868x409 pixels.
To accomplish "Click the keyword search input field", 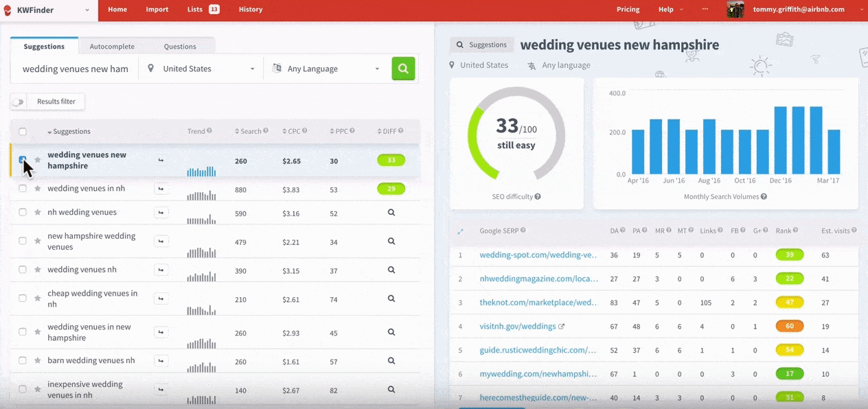I will coord(74,69).
